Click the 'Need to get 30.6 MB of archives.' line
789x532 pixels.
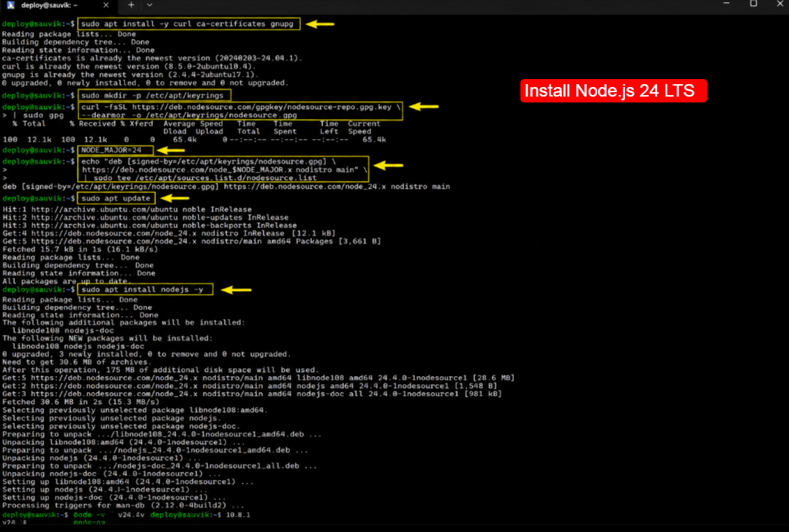[x=76, y=362]
